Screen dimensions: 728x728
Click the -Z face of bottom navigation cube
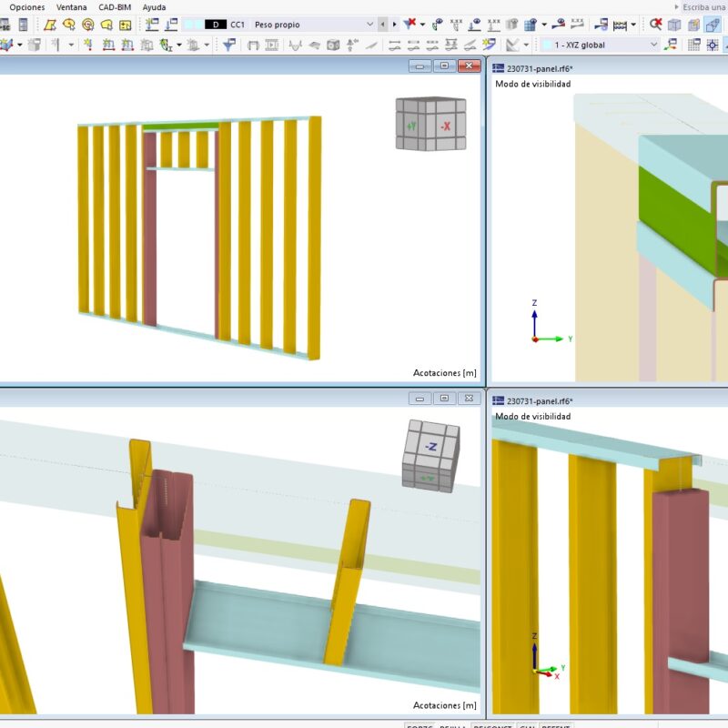pos(430,447)
